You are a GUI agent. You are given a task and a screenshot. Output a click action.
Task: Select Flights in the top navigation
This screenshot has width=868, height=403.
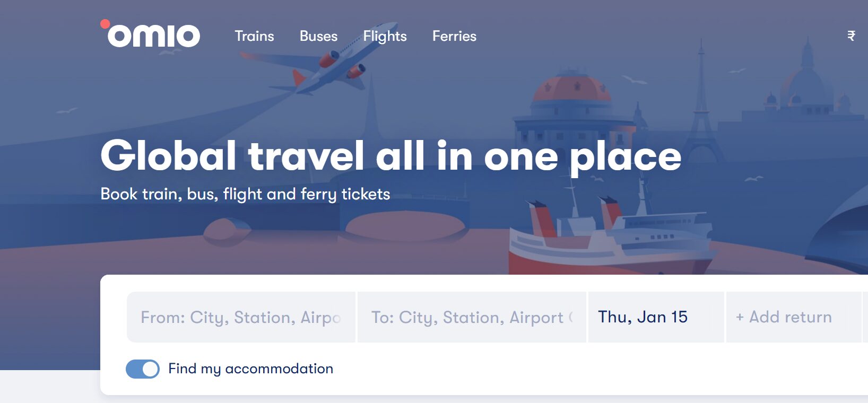tap(385, 36)
